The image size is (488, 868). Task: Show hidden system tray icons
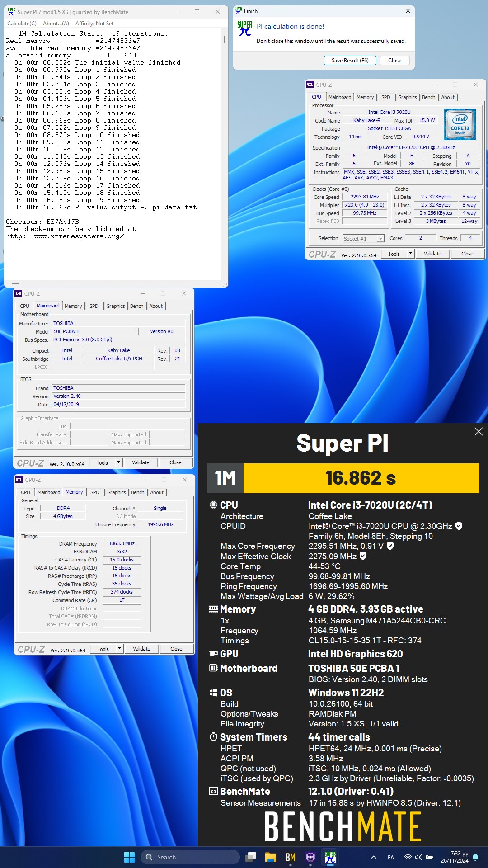[374, 857]
